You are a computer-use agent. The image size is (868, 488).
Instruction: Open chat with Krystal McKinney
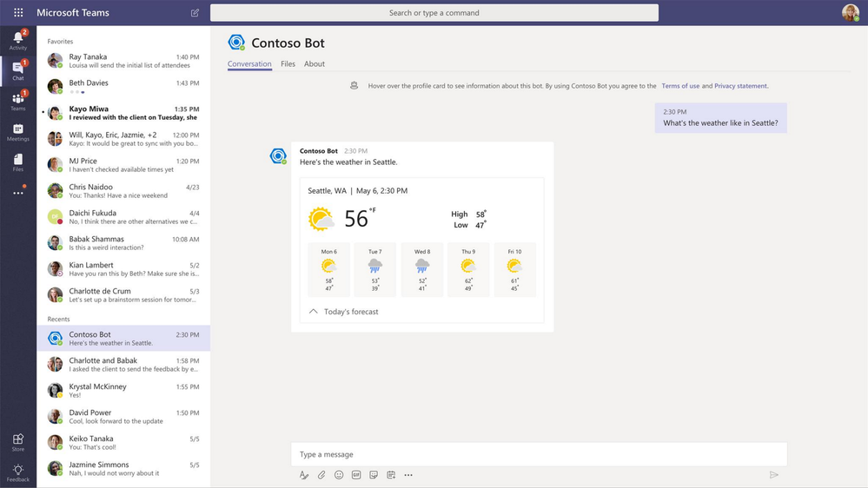[123, 390]
